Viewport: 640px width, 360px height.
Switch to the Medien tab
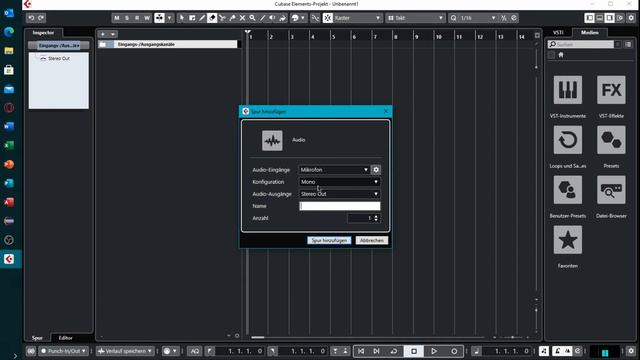[x=589, y=33]
